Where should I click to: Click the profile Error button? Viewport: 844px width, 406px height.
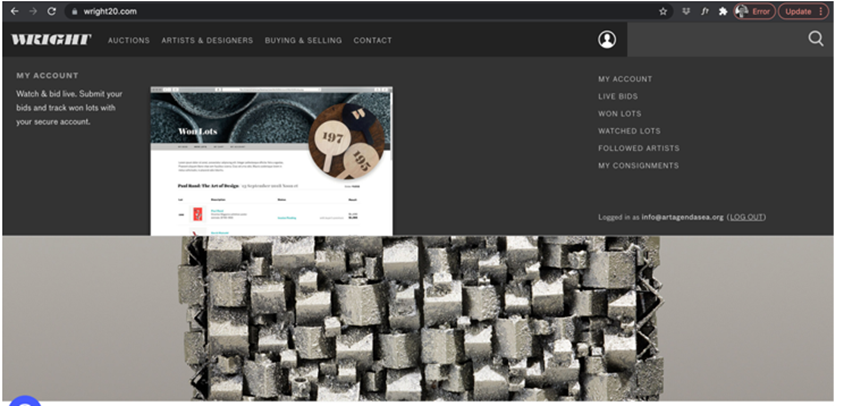click(753, 11)
